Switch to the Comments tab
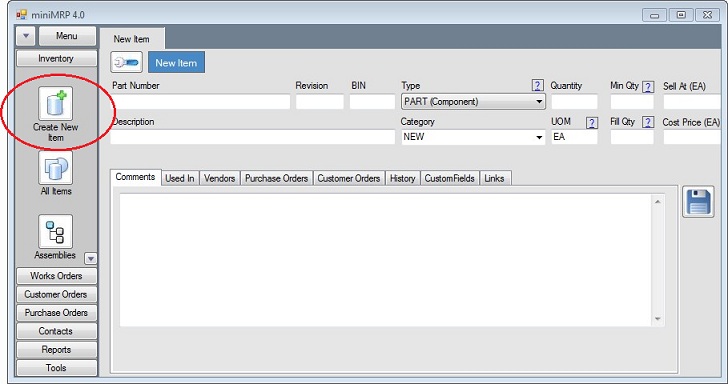This screenshot has width=728, height=384. pyautogui.click(x=135, y=177)
